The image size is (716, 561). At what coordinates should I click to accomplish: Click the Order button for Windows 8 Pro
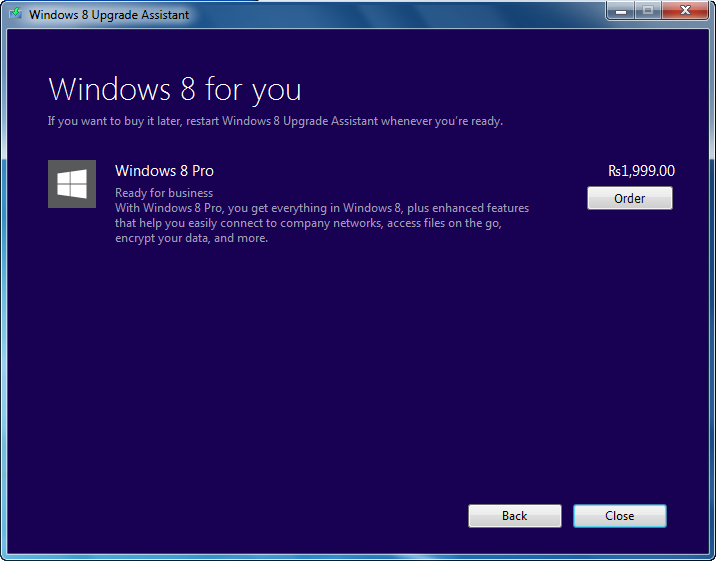pyautogui.click(x=630, y=198)
